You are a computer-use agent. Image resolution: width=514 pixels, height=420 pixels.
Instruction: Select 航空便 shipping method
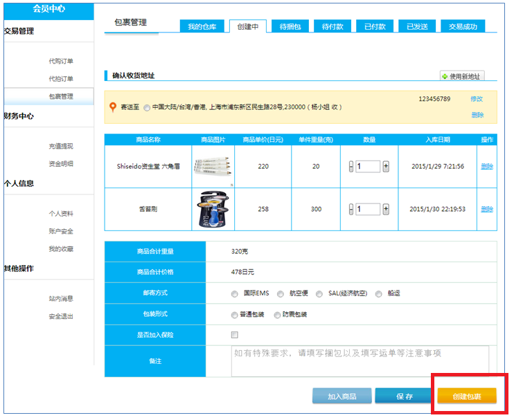281,294
